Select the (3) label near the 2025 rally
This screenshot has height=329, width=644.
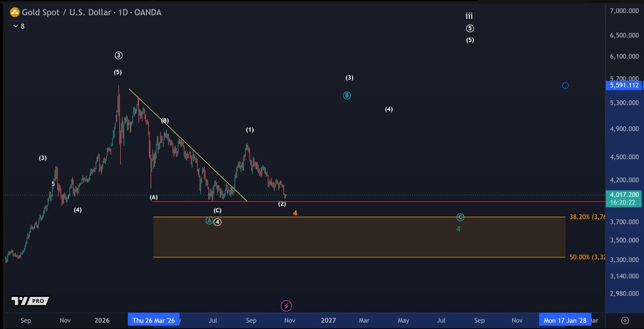coord(43,158)
